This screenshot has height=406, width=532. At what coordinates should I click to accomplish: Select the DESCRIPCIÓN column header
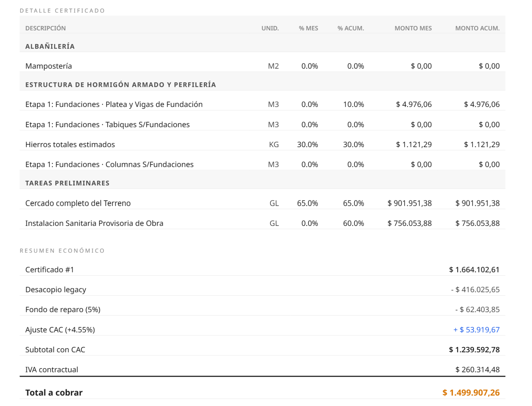[x=46, y=28]
